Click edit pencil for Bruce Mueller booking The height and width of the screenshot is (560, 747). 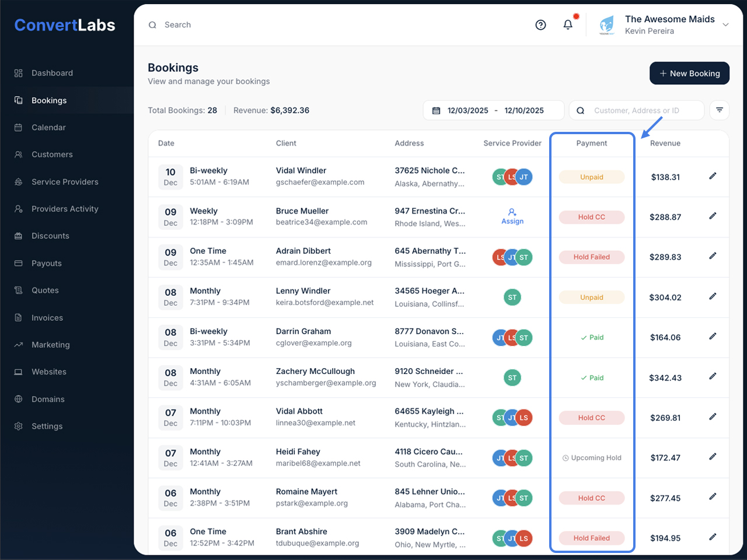(713, 216)
